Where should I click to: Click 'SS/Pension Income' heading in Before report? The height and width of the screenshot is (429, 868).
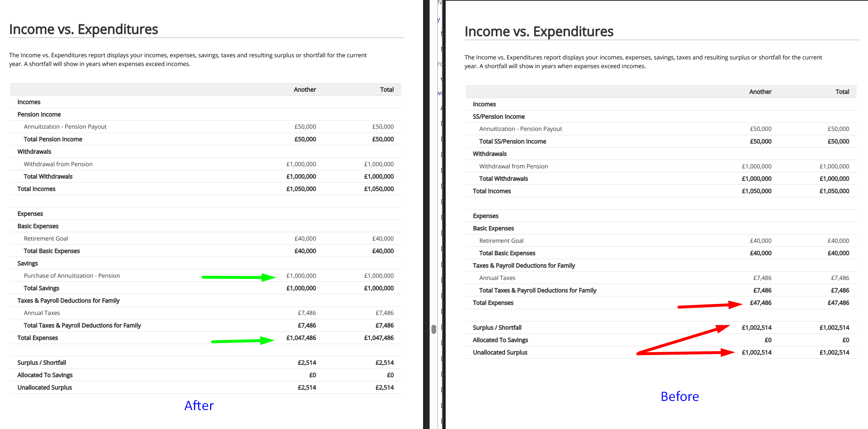click(x=498, y=117)
